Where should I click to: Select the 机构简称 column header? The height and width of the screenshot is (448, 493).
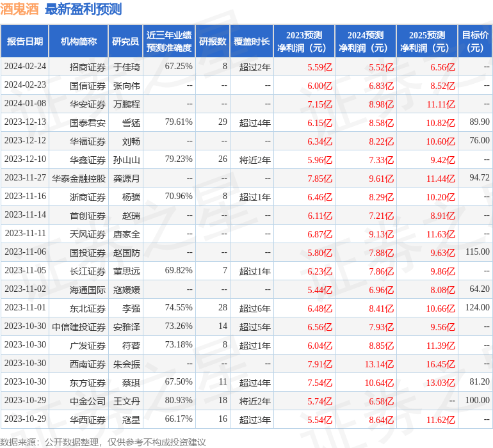pos(79,42)
